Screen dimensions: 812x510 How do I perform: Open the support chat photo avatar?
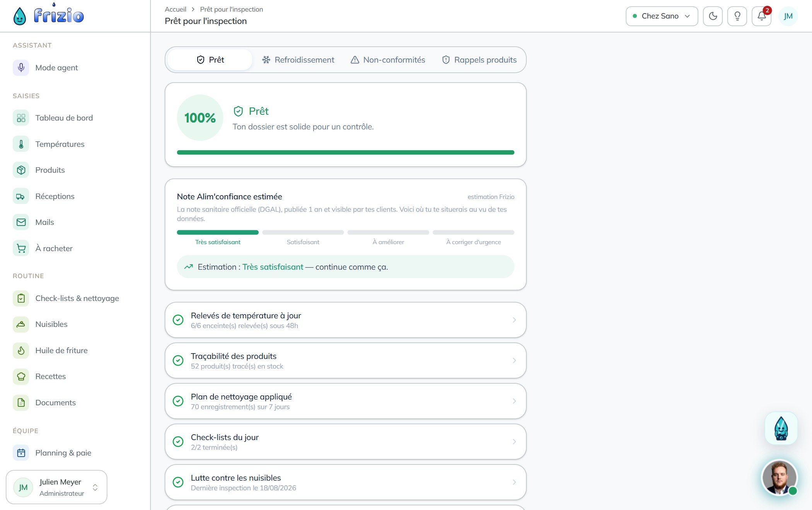click(780, 478)
